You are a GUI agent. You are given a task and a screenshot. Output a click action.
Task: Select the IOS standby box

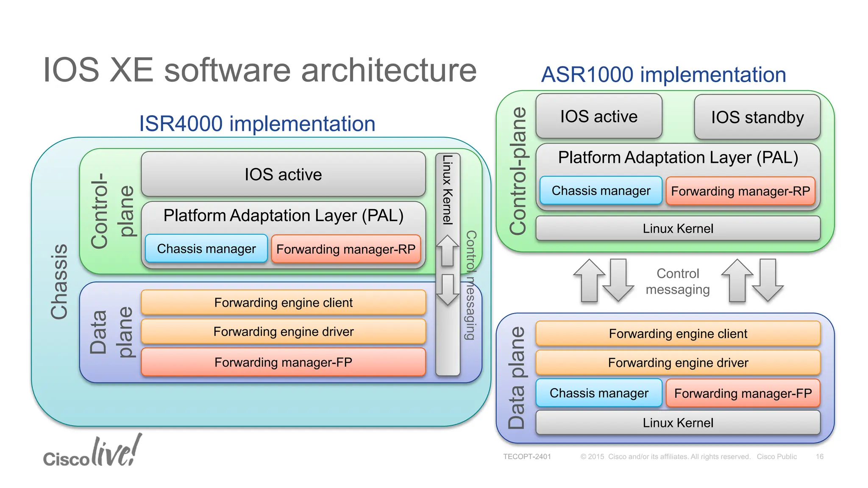[x=757, y=117]
